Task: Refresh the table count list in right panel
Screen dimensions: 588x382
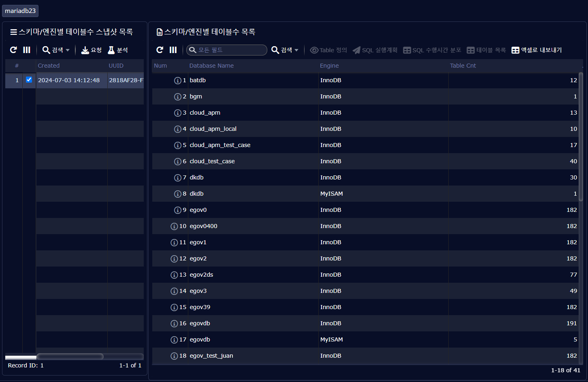Action: click(x=160, y=50)
